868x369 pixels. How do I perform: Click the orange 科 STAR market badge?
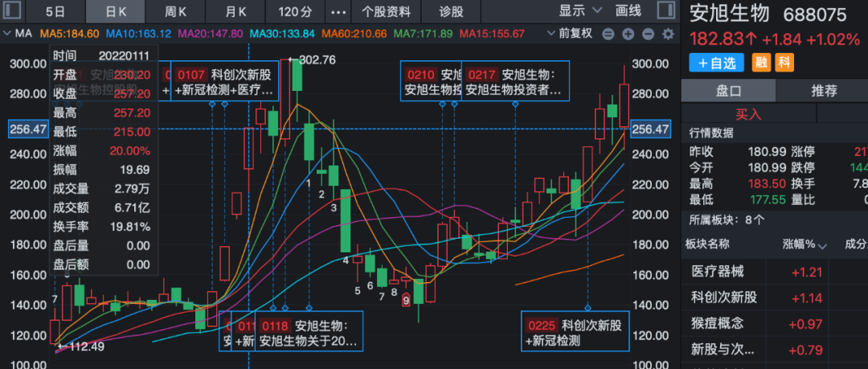pyautogui.click(x=784, y=63)
